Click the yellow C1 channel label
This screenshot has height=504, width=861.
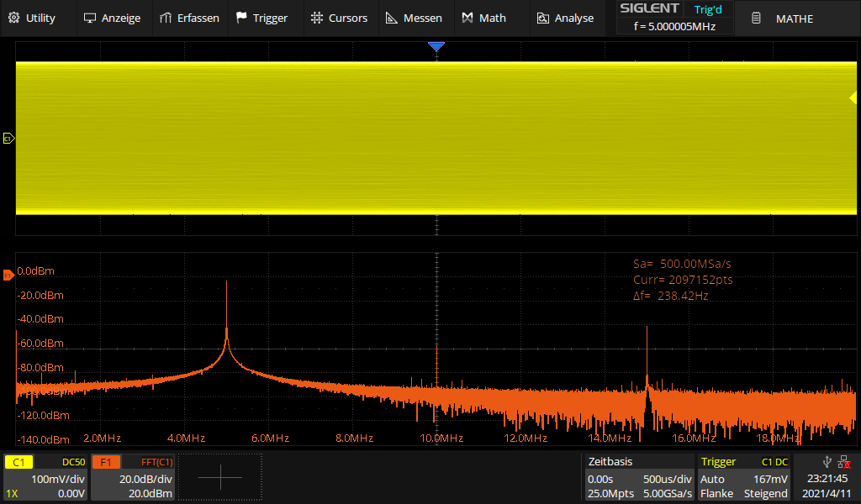(x=18, y=462)
